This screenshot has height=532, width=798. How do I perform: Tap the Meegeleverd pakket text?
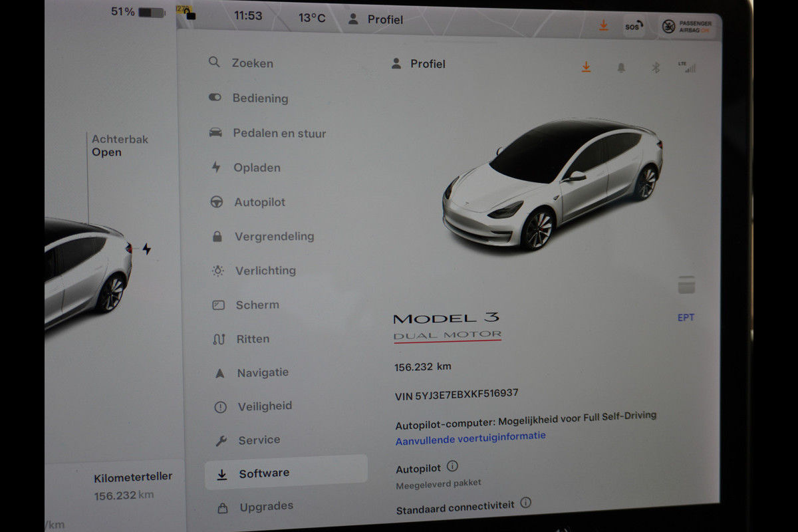(x=438, y=484)
